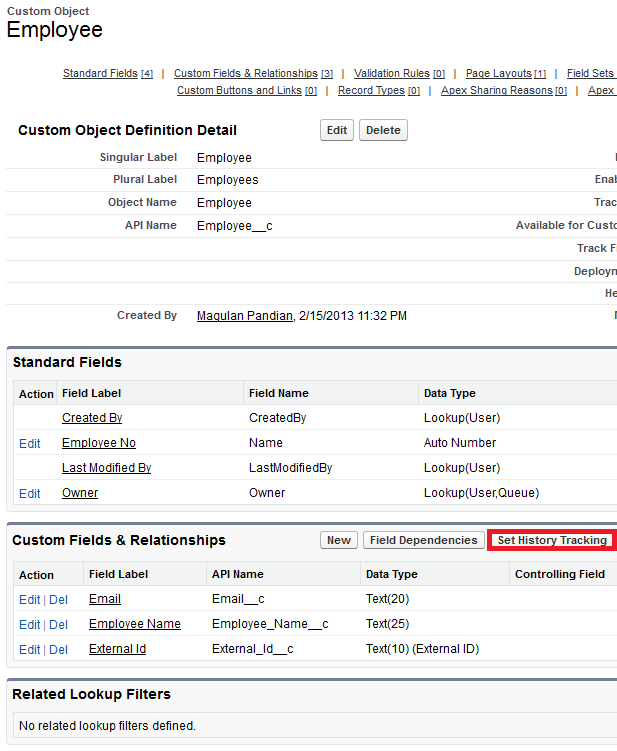The width and height of the screenshot is (617, 751).
Task: Edit the Owner standard field
Action: coord(30,493)
